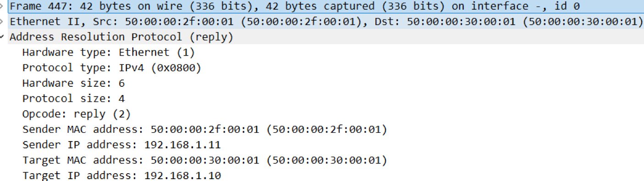Select the Sender MAC address field
Viewport: 644px width, 181px height.
pyautogui.click(x=205, y=130)
